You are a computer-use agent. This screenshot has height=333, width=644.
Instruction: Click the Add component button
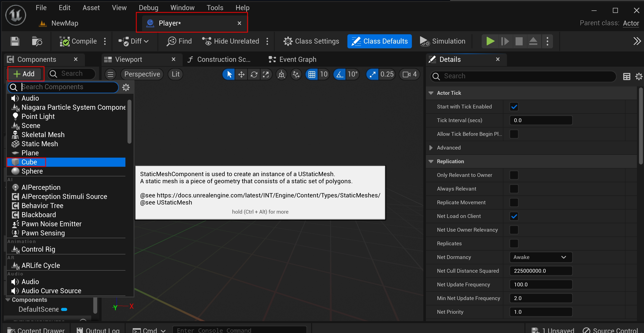tap(25, 74)
